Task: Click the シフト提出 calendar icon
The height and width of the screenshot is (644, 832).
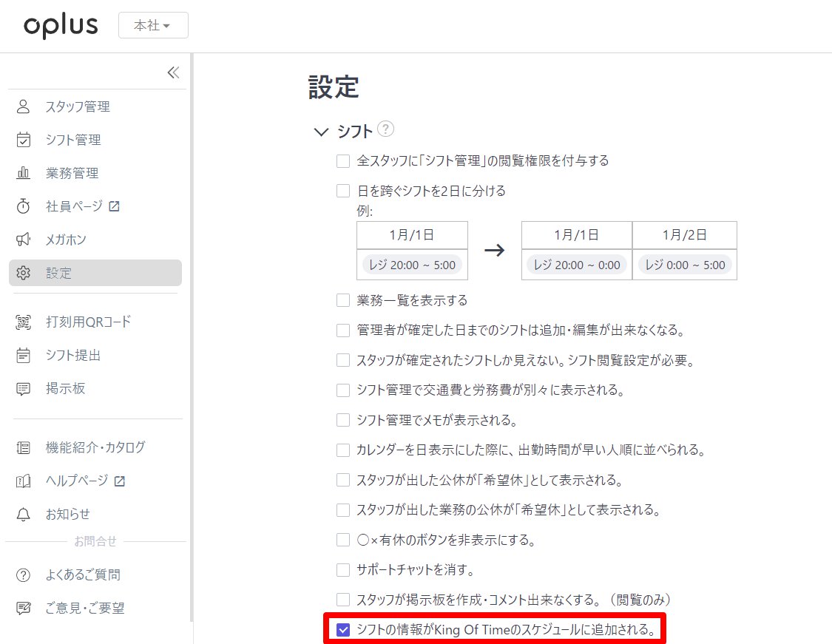Action: click(x=24, y=356)
